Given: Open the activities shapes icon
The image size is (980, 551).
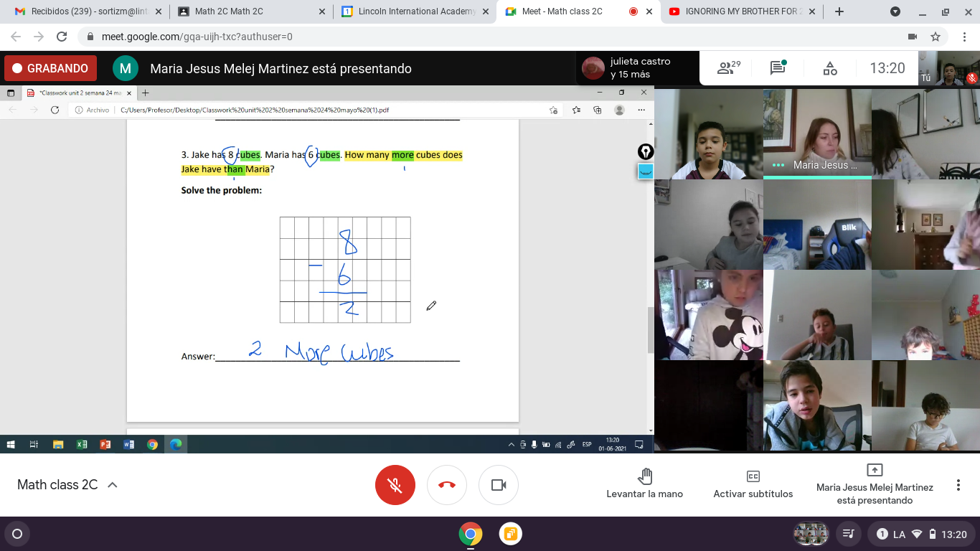Looking at the screenshot, I should click(x=830, y=68).
